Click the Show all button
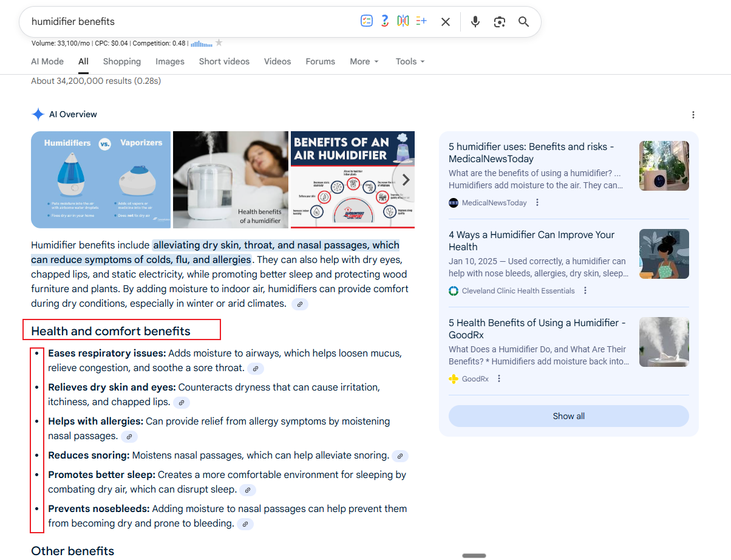Screen dimensions: 731x560 tap(568, 416)
